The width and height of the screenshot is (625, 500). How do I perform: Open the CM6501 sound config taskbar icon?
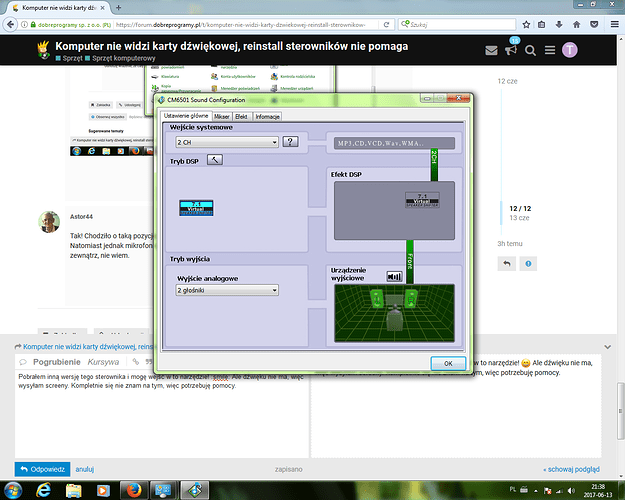click(x=195, y=490)
